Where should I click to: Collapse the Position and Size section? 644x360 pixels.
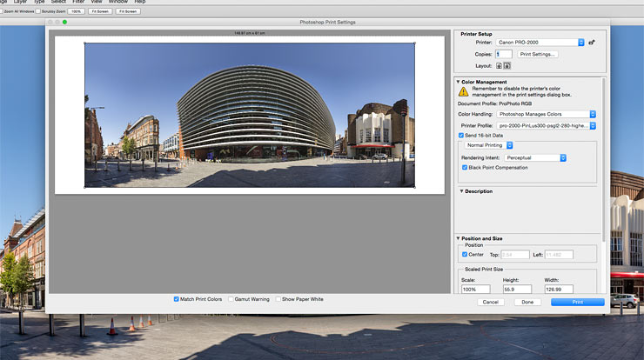click(458, 238)
